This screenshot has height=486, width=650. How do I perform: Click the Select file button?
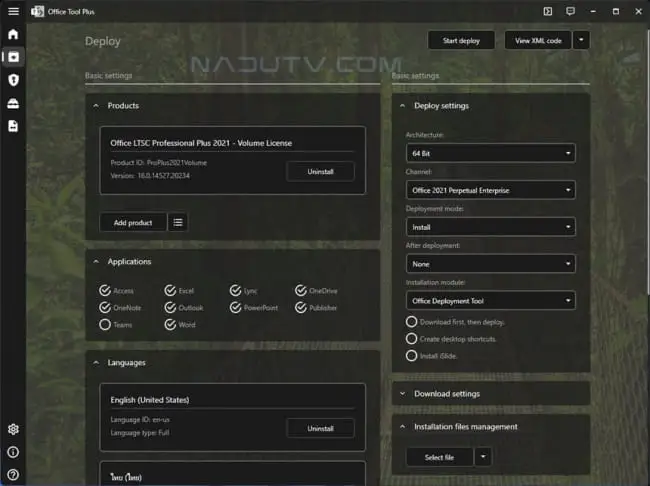(439, 457)
